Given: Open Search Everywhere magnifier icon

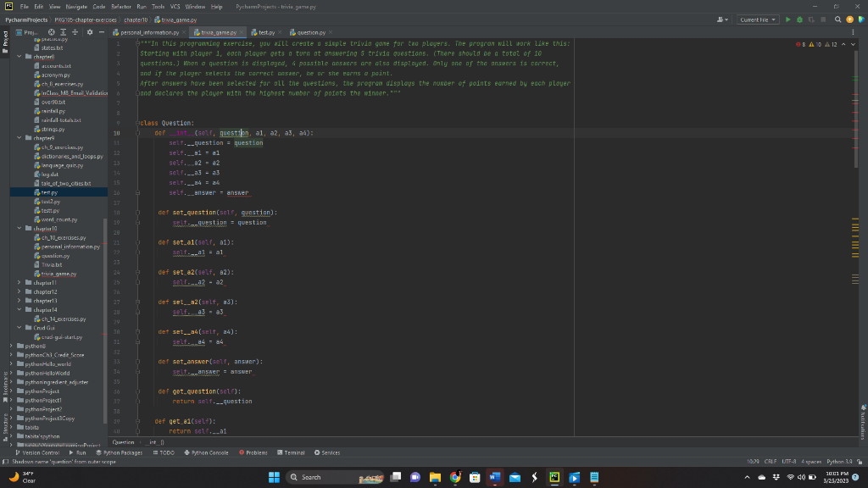Looking at the screenshot, I should 837,19.
